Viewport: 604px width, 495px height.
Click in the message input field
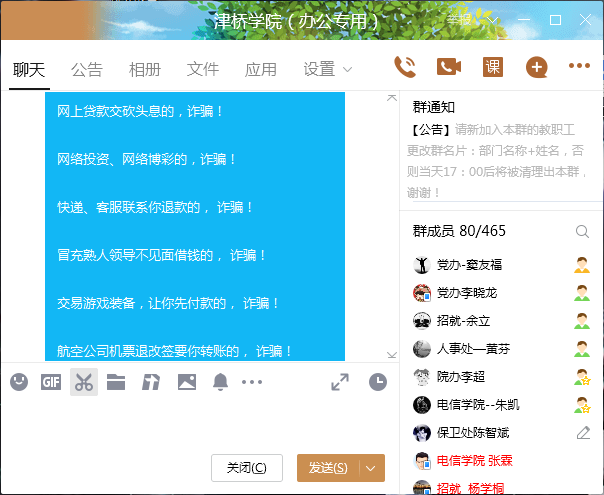click(200, 424)
